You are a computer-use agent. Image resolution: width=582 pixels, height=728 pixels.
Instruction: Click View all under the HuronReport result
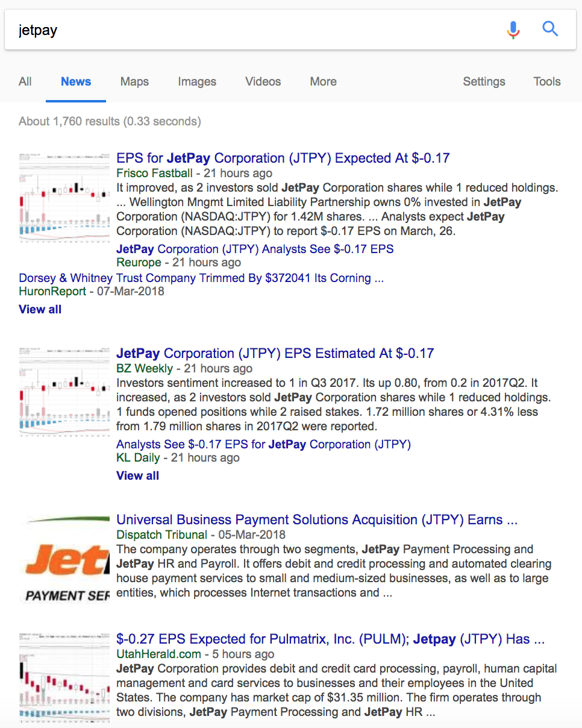pos(40,309)
